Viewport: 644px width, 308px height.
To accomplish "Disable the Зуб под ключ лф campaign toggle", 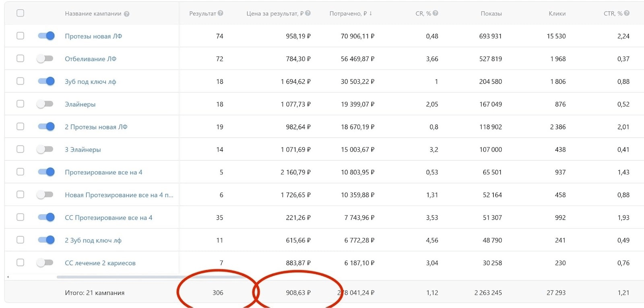I will tap(46, 81).
